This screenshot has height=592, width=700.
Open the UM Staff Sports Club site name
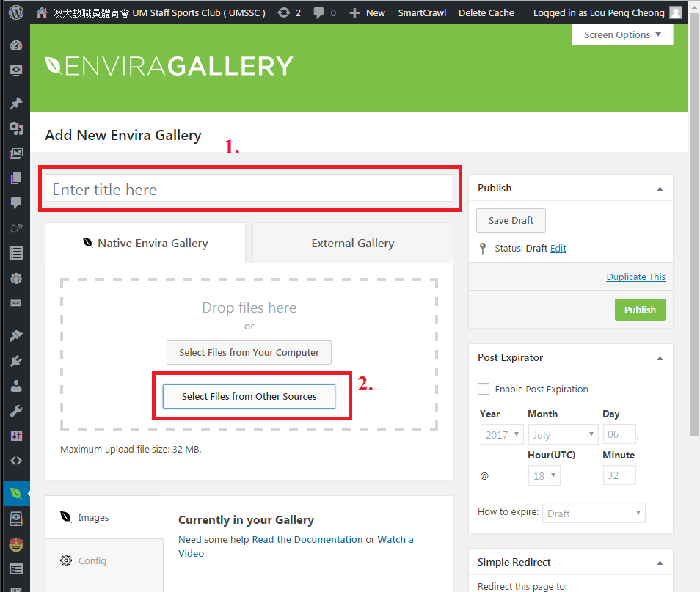[x=159, y=13]
